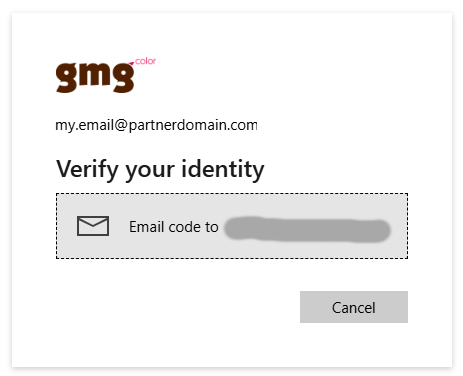Click the word 'identity' in the heading
The height and width of the screenshot is (376, 463).
click(223, 170)
